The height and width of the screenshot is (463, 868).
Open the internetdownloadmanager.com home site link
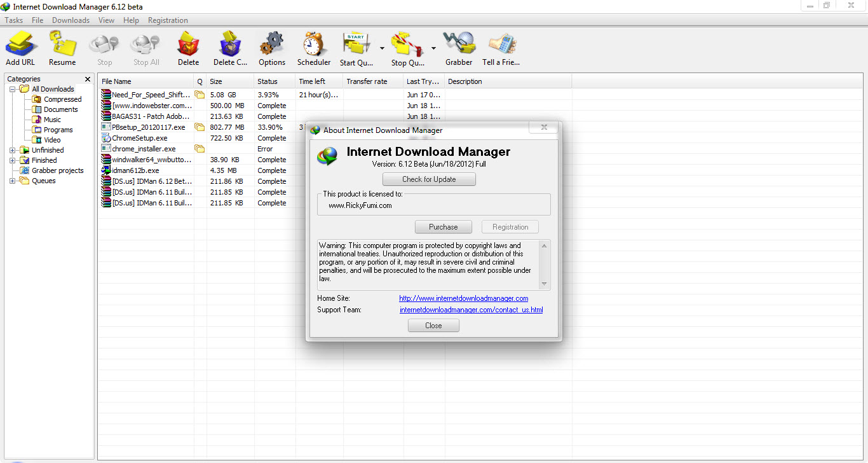coord(463,298)
